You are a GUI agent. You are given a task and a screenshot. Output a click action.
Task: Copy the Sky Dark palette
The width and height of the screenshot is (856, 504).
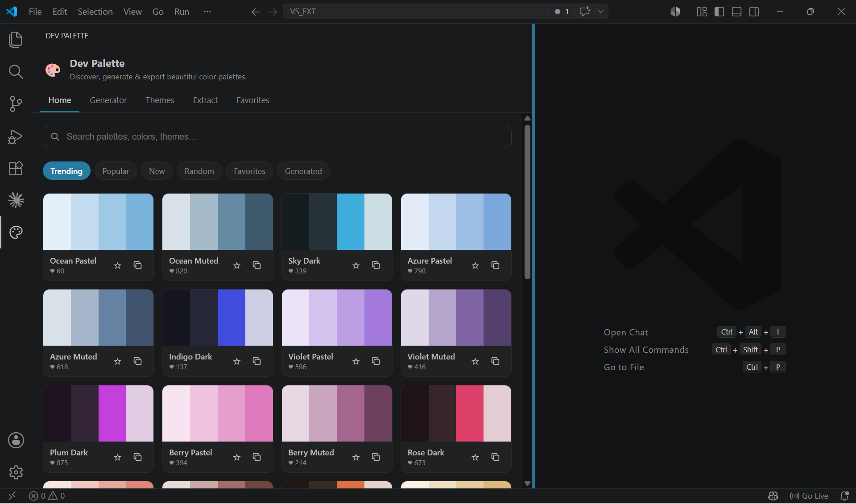(x=376, y=265)
